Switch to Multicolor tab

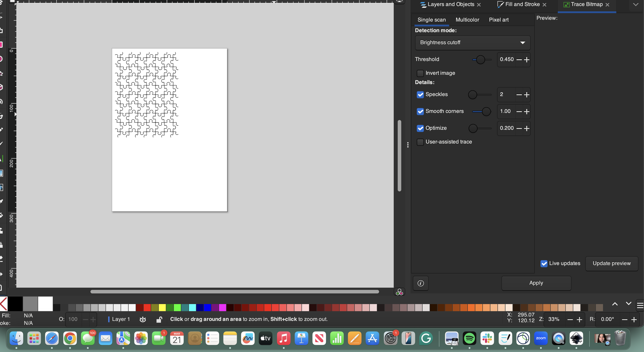point(467,20)
